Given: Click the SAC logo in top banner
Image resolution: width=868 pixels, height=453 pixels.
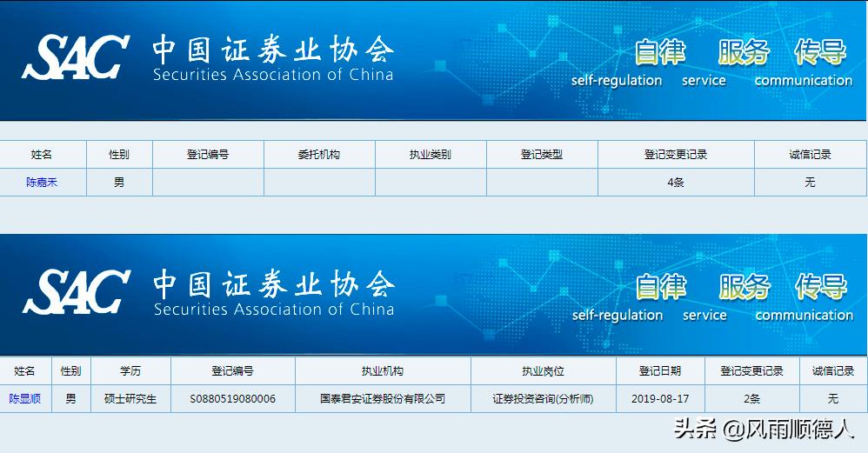Looking at the screenshot, I should (76, 57).
